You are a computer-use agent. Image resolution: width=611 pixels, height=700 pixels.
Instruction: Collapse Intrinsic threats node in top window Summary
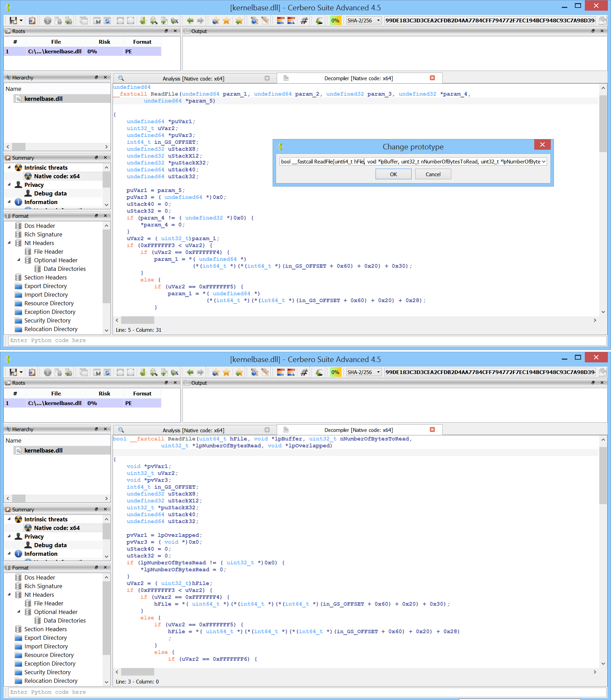pyautogui.click(x=9, y=167)
